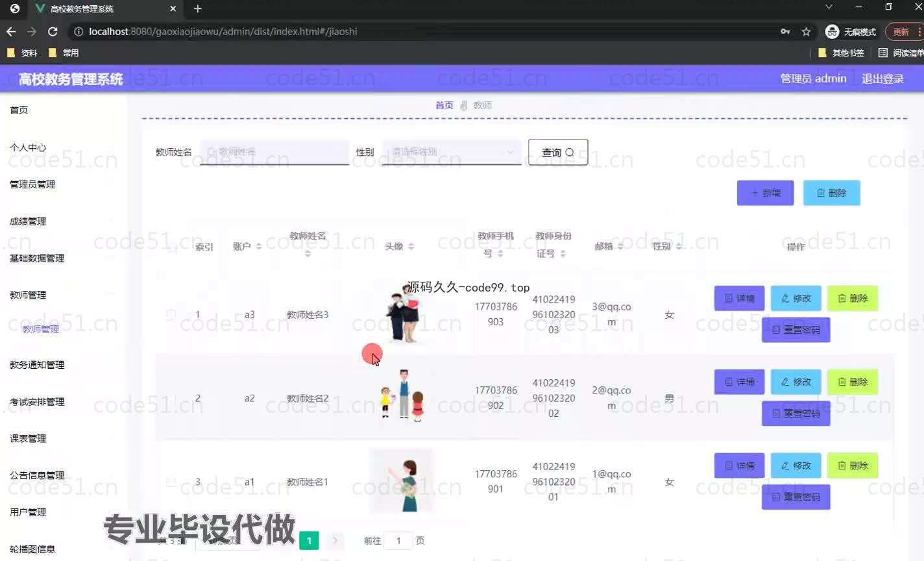Click the top 删除 batch delete button
Viewport: 924px width, 561px height.
(x=832, y=193)
